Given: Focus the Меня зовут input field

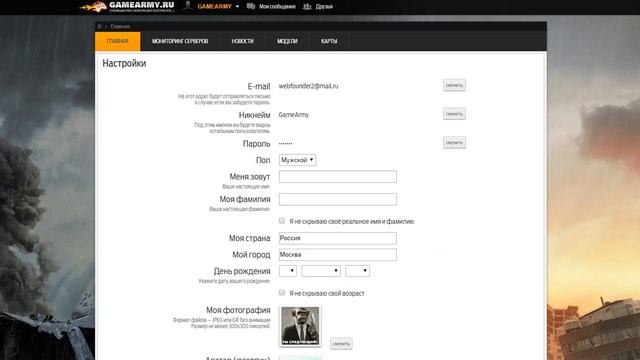Looking at the screenshot, I should click(338, 177).
